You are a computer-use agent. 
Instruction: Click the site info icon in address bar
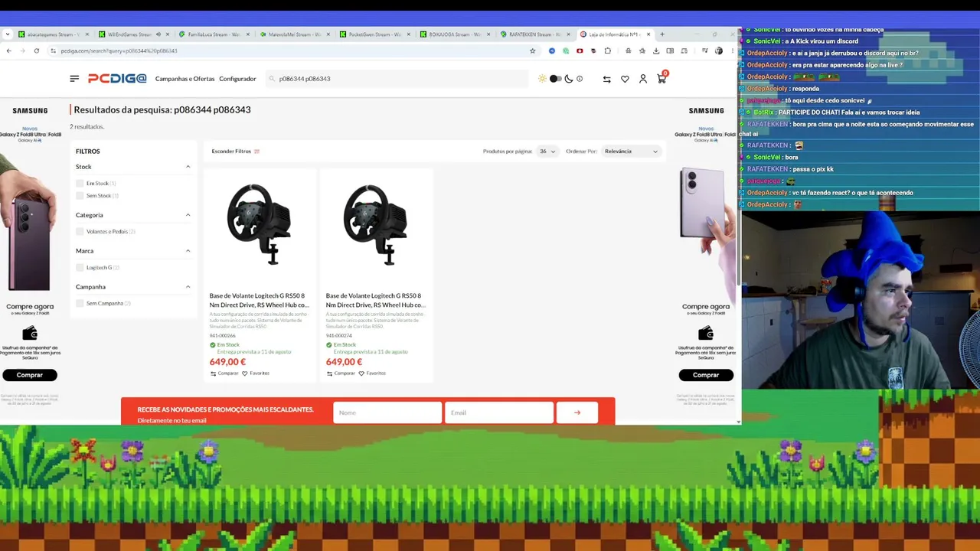click(x=53, y=51)
